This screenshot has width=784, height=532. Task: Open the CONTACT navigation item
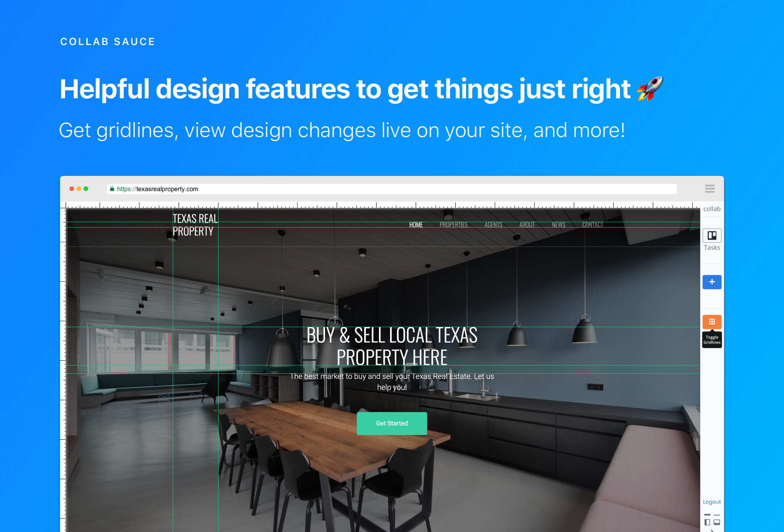pyautogui.click(x=593, y=225)
